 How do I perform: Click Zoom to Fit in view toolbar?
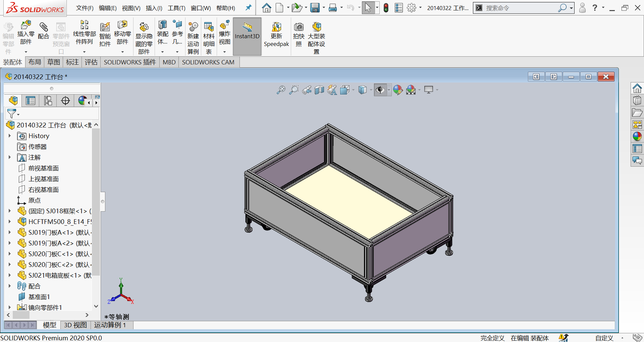(281, 90)
